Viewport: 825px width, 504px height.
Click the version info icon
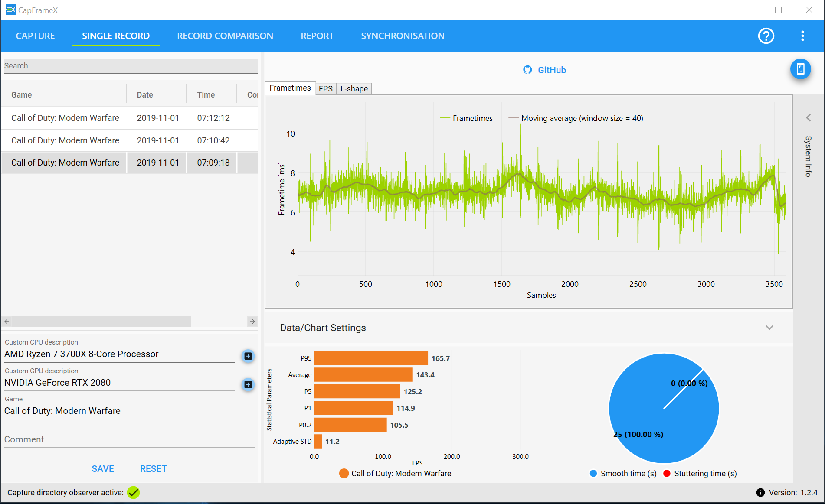[760, 493]
